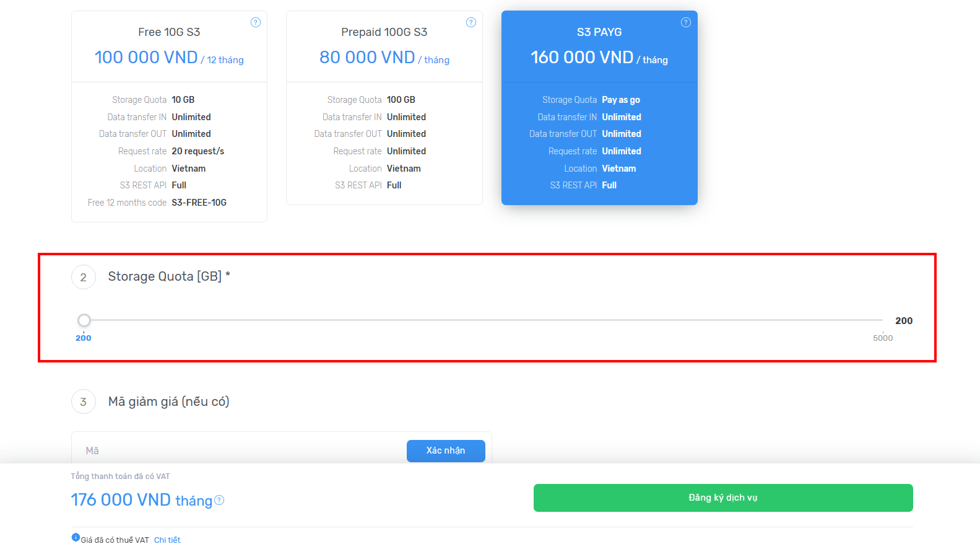Click help icon on Free 10G S3 card

pos(255,22)
